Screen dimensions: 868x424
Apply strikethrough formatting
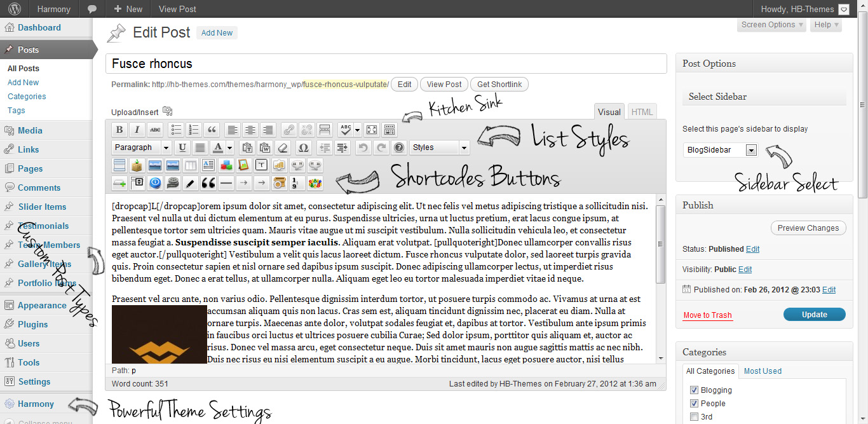click(x=155, y=130)
